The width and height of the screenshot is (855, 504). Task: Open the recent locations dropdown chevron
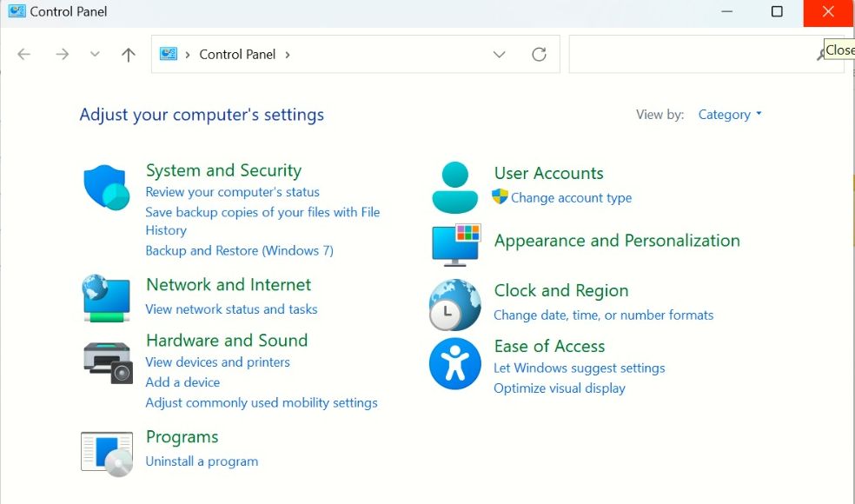[x=95, y=54]
